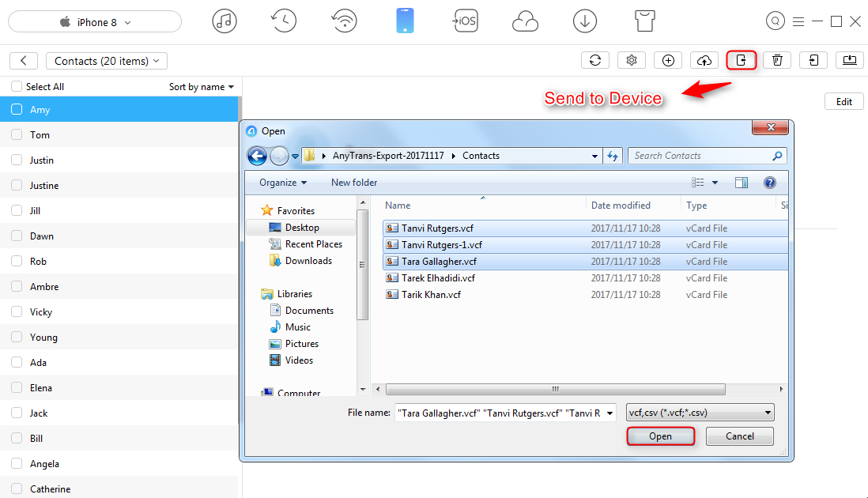Check the checkbox for Angela

coord(17,463)
